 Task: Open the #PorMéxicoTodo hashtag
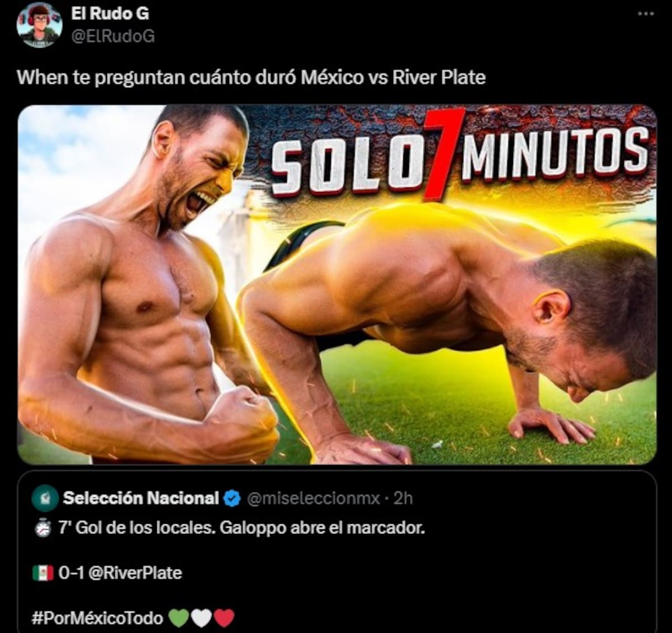pos(97,618)
